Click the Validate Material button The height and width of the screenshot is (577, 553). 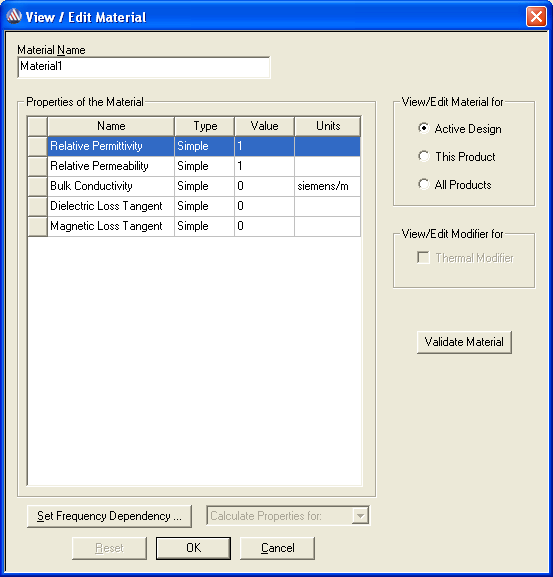[x=464, y=342]
